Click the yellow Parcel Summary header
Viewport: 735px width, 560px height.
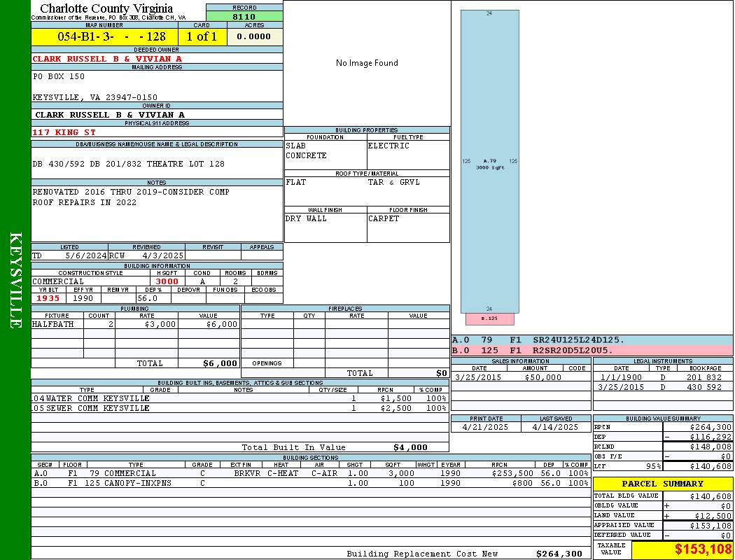[x=662, y=484]
